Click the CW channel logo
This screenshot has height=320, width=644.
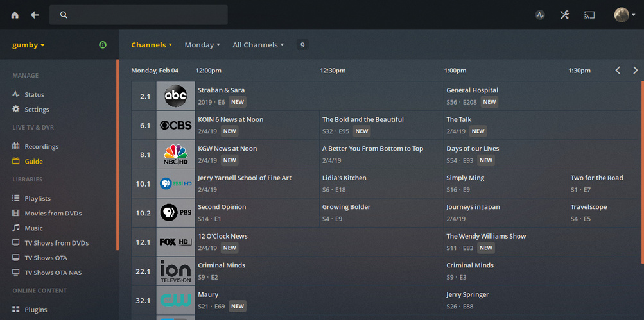pyautogui.click(x=176, y=300)
